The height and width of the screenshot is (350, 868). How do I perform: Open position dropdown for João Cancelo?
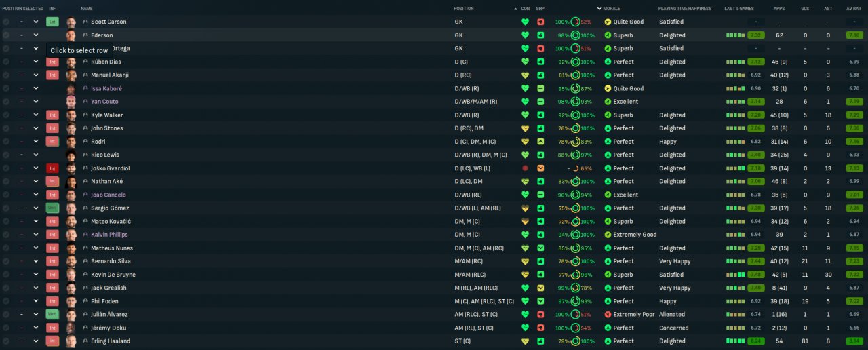click(x=36, y=195)
